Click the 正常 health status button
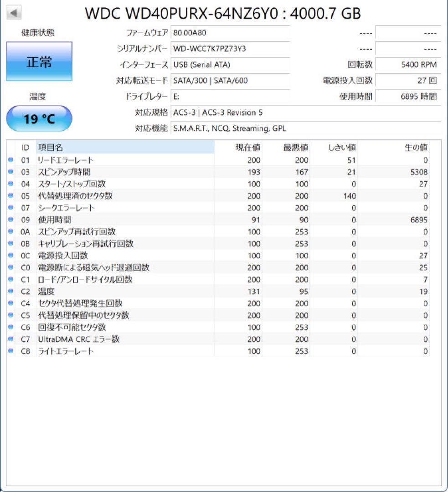 pos(38,60)
